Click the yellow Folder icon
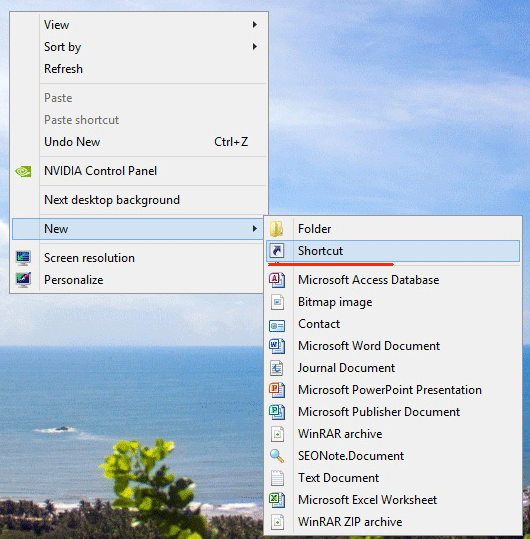 pos(277,229)
